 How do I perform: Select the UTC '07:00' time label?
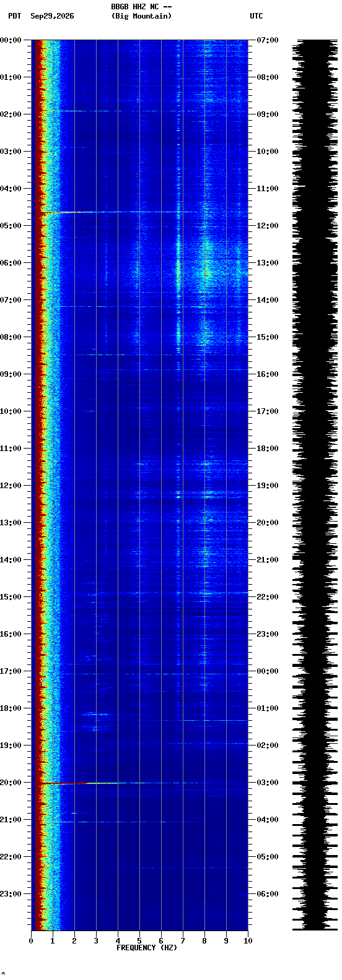(267, 40)
